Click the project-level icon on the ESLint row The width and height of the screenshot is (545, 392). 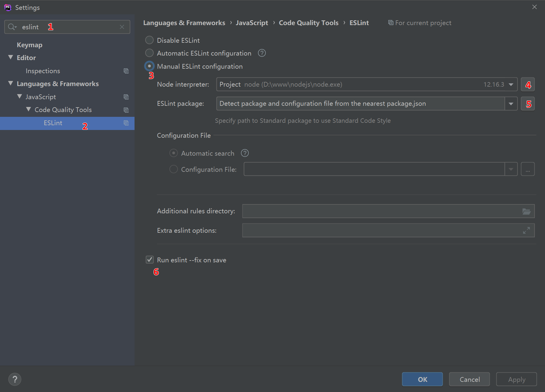(126, 123)
